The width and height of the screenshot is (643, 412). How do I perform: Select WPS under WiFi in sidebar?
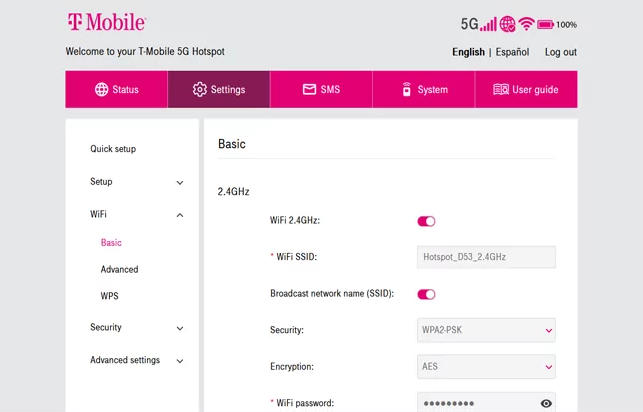point(109,296)
